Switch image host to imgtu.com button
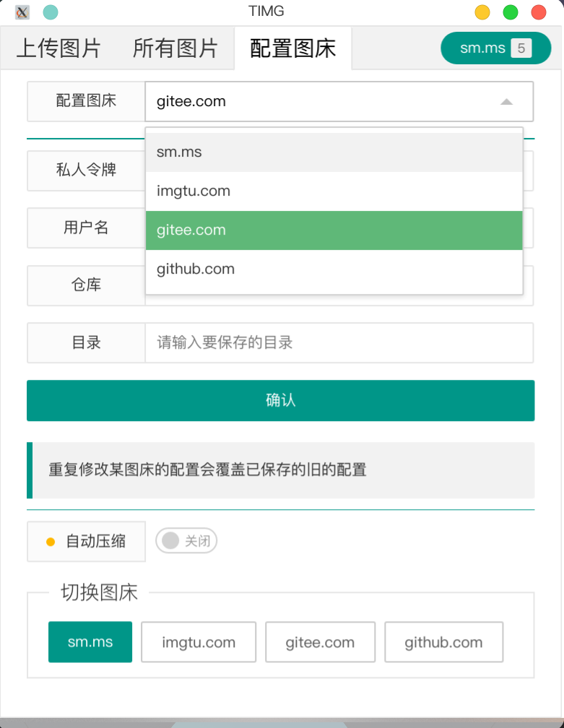 pos(199,642)
